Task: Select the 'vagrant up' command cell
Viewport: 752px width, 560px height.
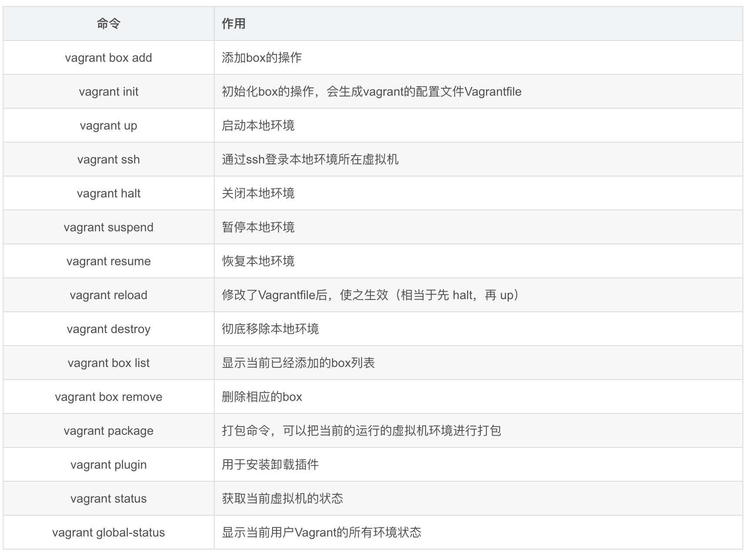Action: click(x=108, y=126)
